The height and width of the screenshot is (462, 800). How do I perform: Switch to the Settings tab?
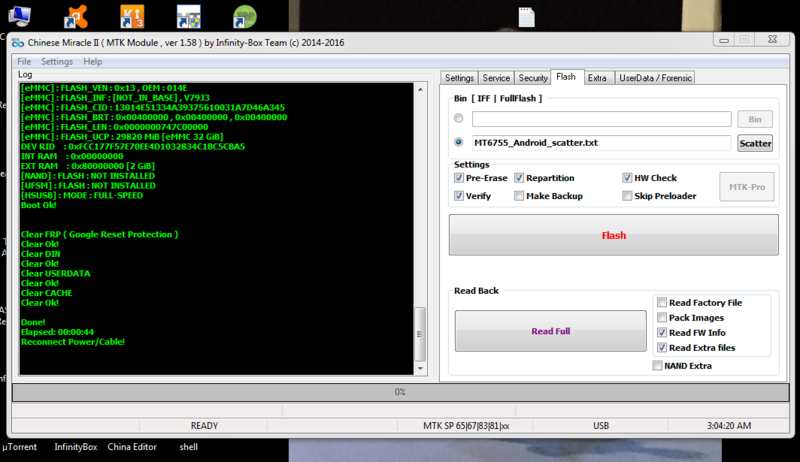click(459, 78)
